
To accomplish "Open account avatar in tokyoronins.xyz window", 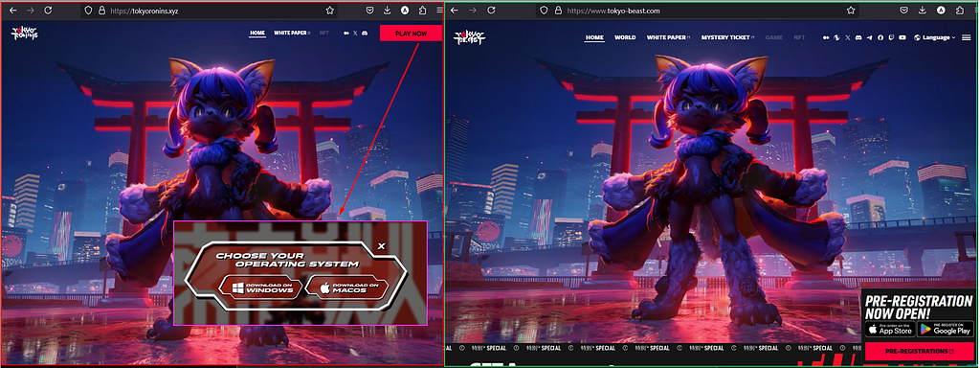I will click(405, 11).
